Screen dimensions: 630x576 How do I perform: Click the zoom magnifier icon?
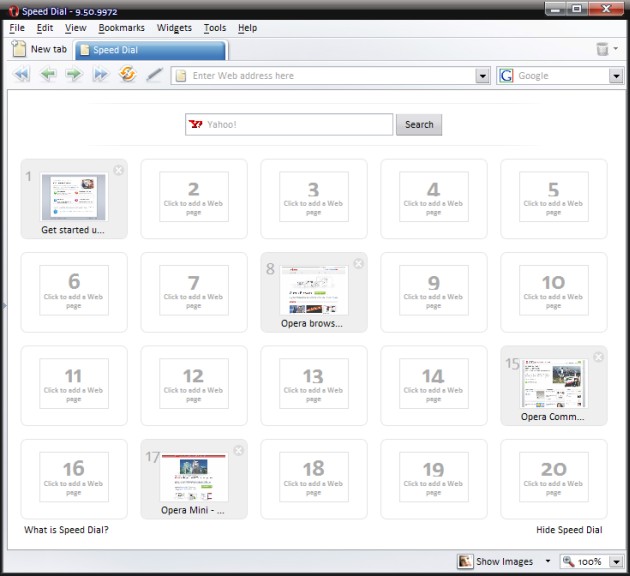tap(568, 561)
